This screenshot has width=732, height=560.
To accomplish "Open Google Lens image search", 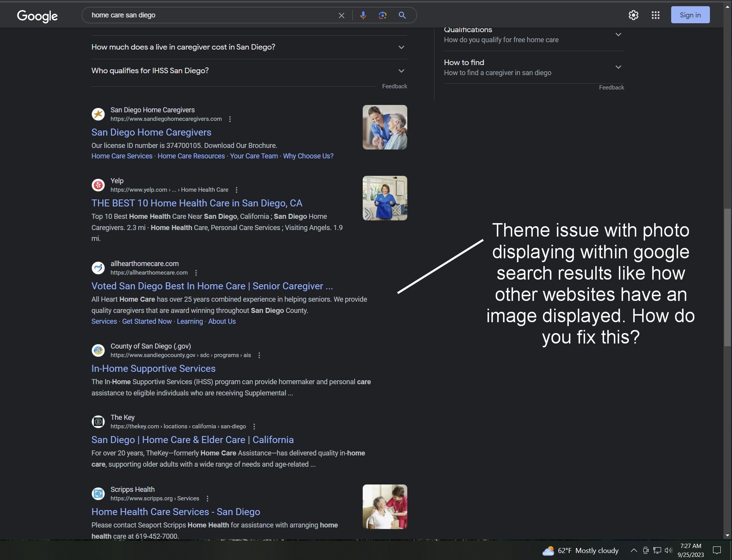I will point(382,15).
